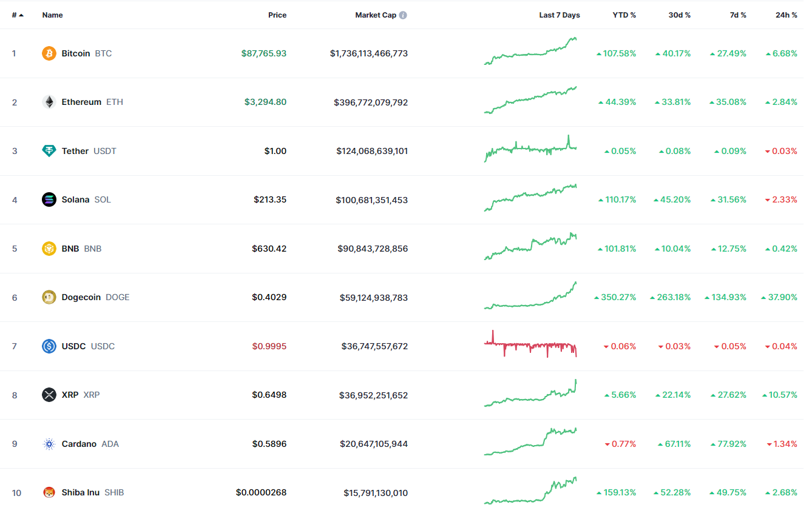Click Ethereum market cap $396,772,079,792
Viewport: 812px width, 516px height.
pos(371,102)
